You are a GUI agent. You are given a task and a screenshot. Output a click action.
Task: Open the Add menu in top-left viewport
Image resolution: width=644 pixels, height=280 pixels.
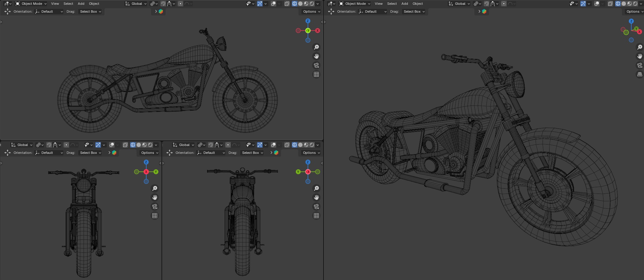[81, 4]
